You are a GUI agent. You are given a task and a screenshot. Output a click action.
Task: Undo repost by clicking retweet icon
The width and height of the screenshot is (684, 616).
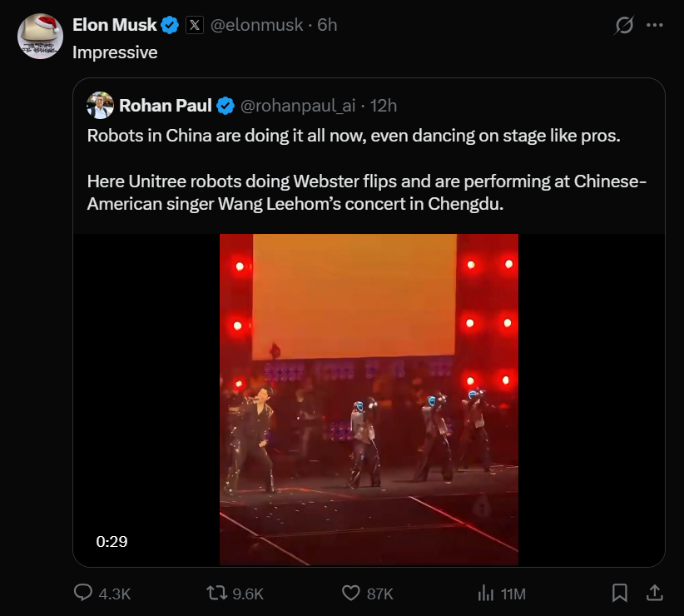[x=216, y=594]
